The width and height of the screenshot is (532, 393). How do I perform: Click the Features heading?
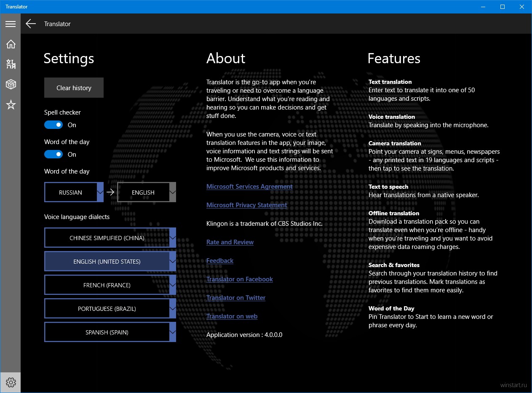click(x=394, y=59)
